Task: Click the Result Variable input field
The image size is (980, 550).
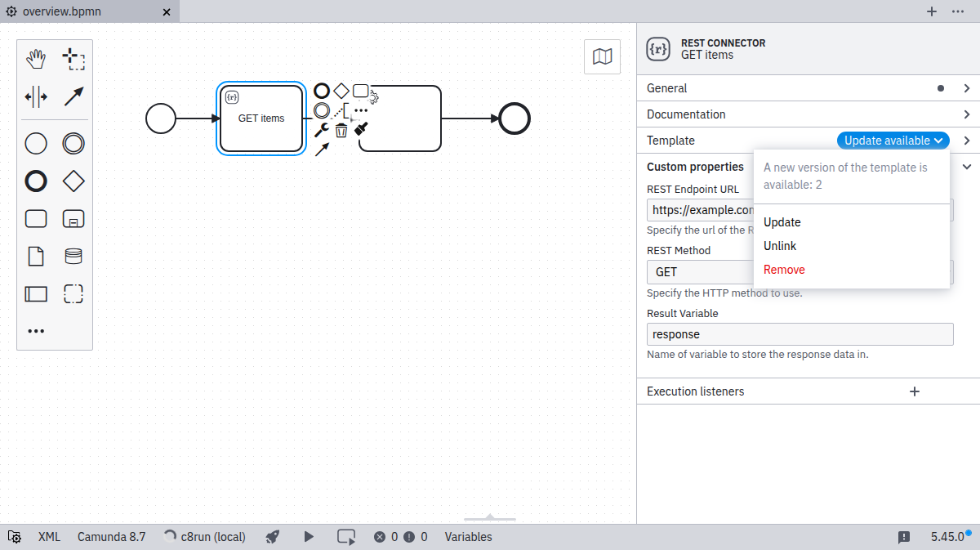Action: [800, 334]
